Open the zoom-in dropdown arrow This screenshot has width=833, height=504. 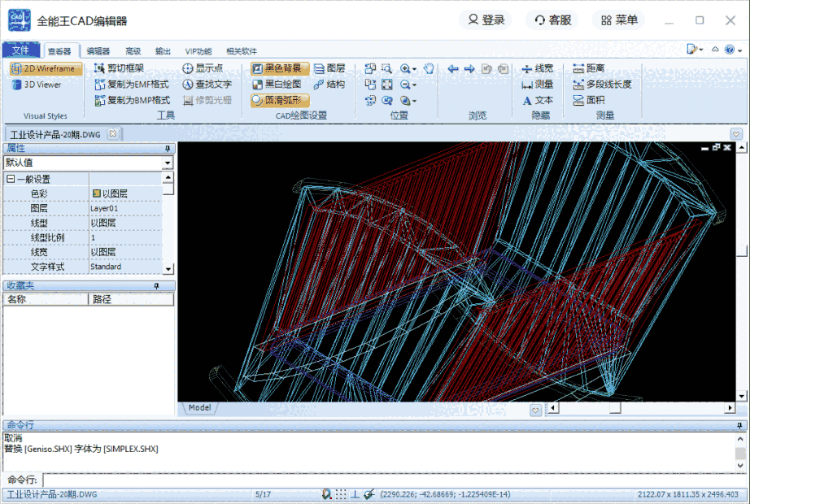pyautogui.click(x=413, y=69)
